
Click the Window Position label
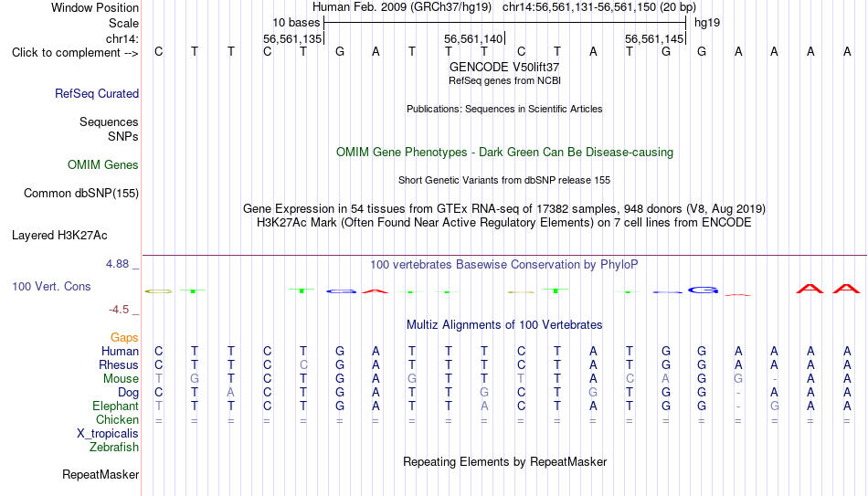pyautogui.click(x=95, y=7)
